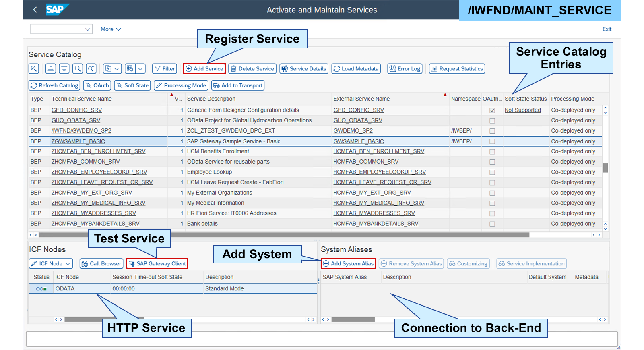Open the ICF Node dropdown
Image resolution: width=644 pixels, height=350 pixels.
68,263
